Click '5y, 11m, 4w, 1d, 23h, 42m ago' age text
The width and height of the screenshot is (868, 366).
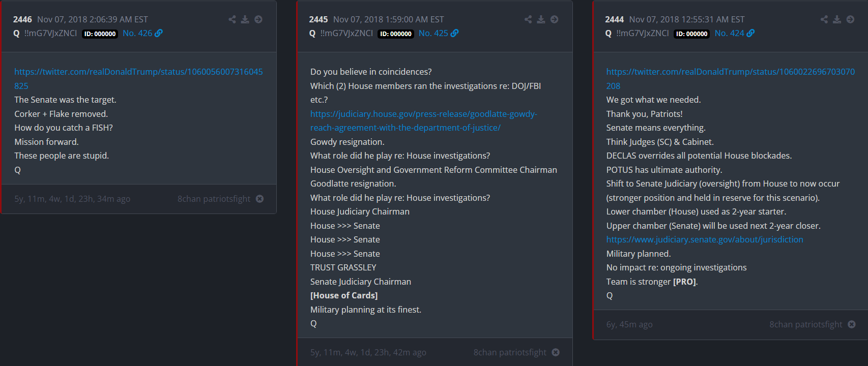click(368, 352)
